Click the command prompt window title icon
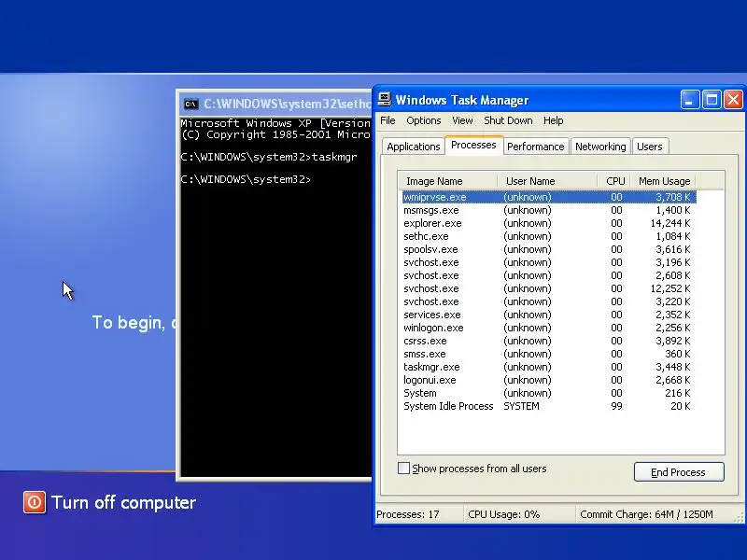 (x=191, y=104)
